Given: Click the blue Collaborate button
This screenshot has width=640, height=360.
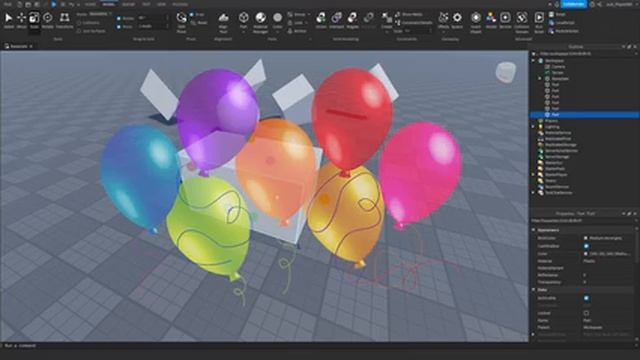Looking at the screenshot, I should click(573, 4).
